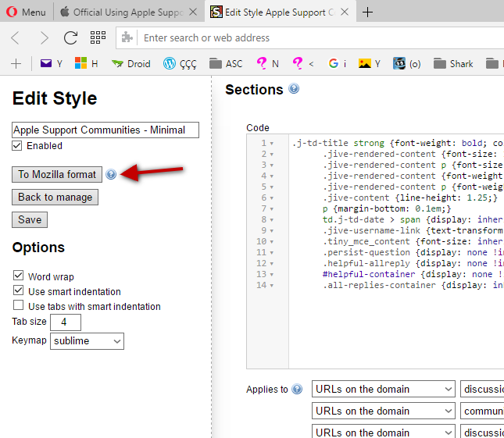Image resolution: width=504 pixels, height=438 pixels.
Task: Open third URLs on the domain dropdown
Action: (384, 432)
